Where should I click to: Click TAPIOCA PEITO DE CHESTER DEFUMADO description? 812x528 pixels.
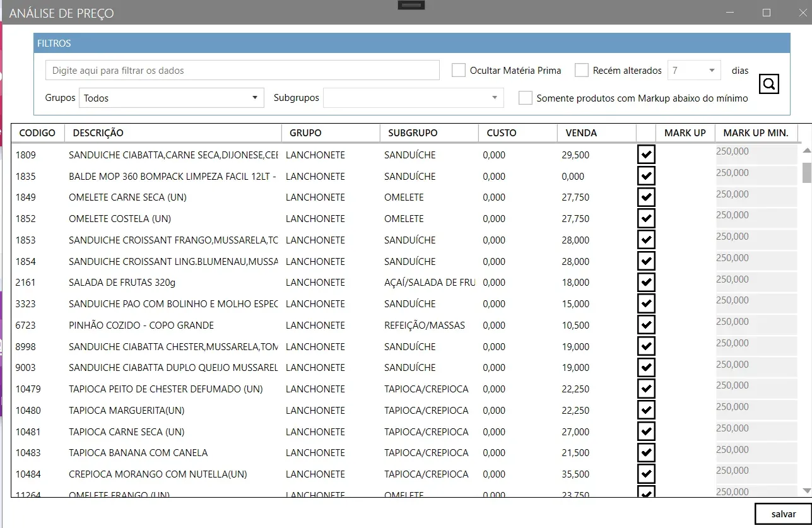166,389
